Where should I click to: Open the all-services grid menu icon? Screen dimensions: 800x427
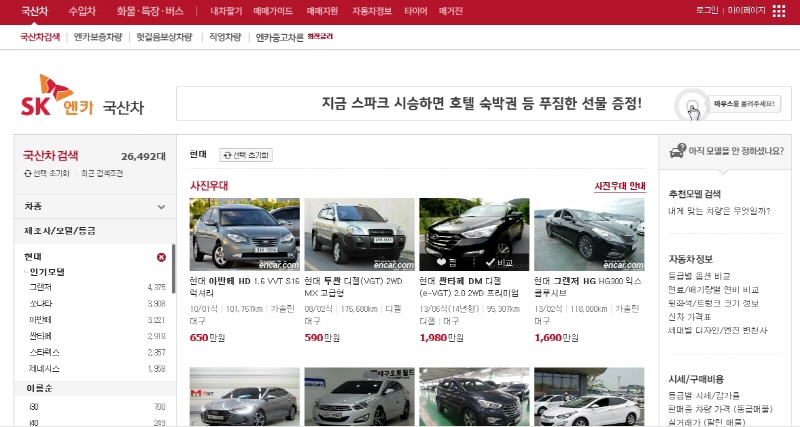click(x=779, y=11)
